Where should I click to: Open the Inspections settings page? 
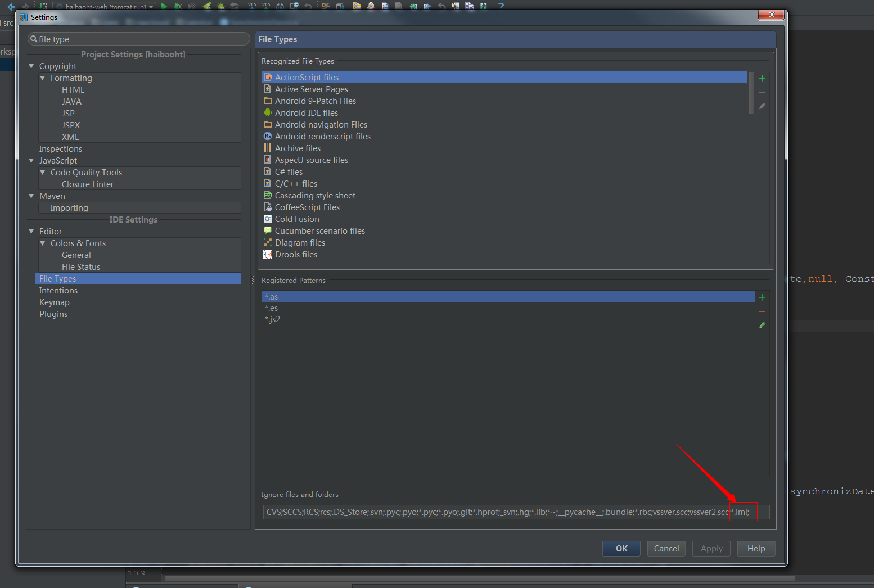(x=61, y=149)
